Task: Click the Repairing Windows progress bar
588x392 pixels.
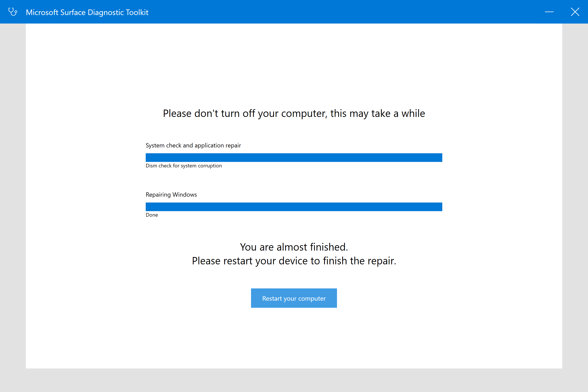Action: tap(294, 207)
